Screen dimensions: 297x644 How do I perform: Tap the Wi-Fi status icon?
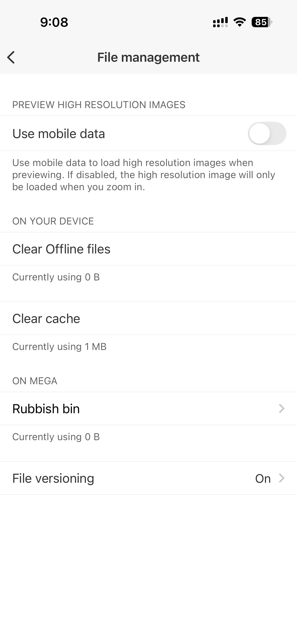pos(240,22)
